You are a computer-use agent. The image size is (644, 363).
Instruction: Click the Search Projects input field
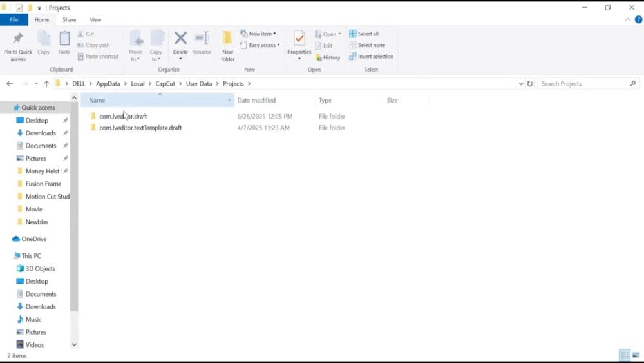coord(583,84)
